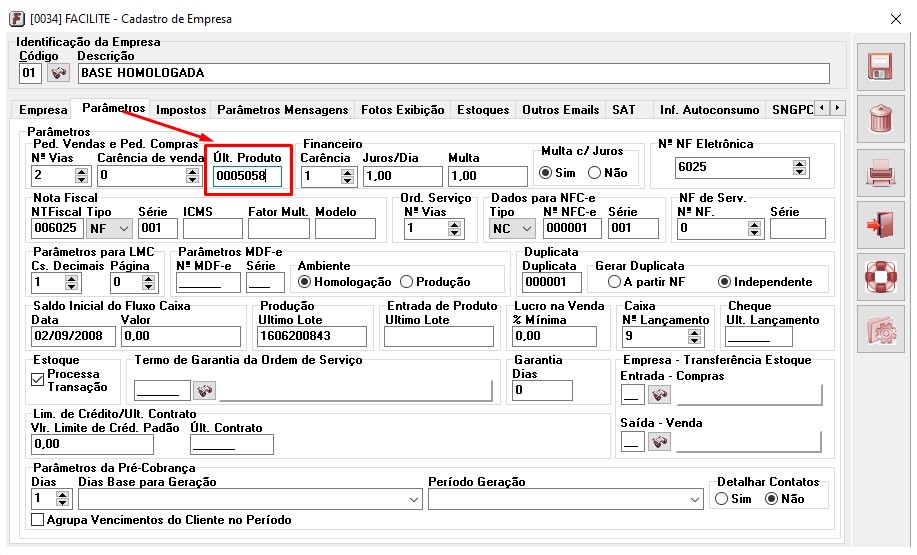Choose Gerar Duplicata Independente
Viewport: 917px width, 555px height.
click(x=724, y=282)
